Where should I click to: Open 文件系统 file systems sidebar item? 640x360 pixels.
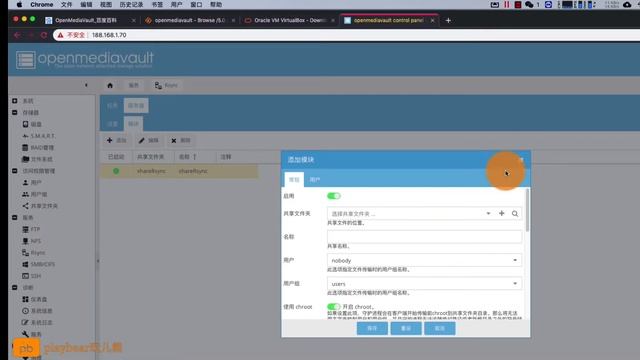(x=37, y=159)
